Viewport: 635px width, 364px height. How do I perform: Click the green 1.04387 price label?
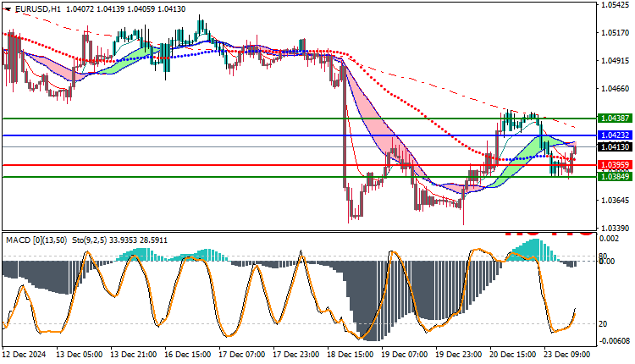point(615,119)
